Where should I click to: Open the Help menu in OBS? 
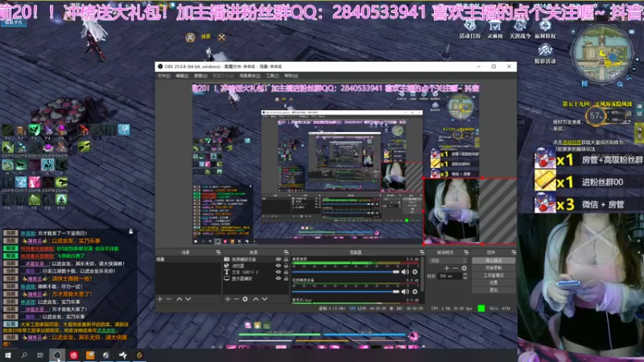point(291,76)
